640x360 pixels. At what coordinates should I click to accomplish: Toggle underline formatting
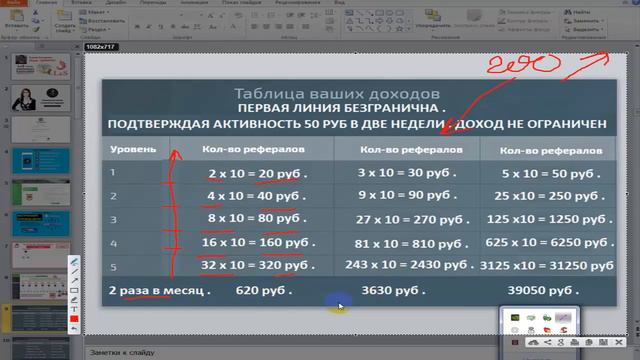coord(160,27)
